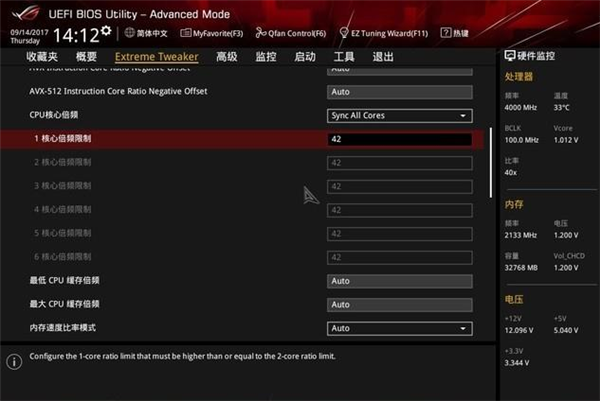Click the 14:12 clock display
Screen dimensions: 600x401
[77, 36]
